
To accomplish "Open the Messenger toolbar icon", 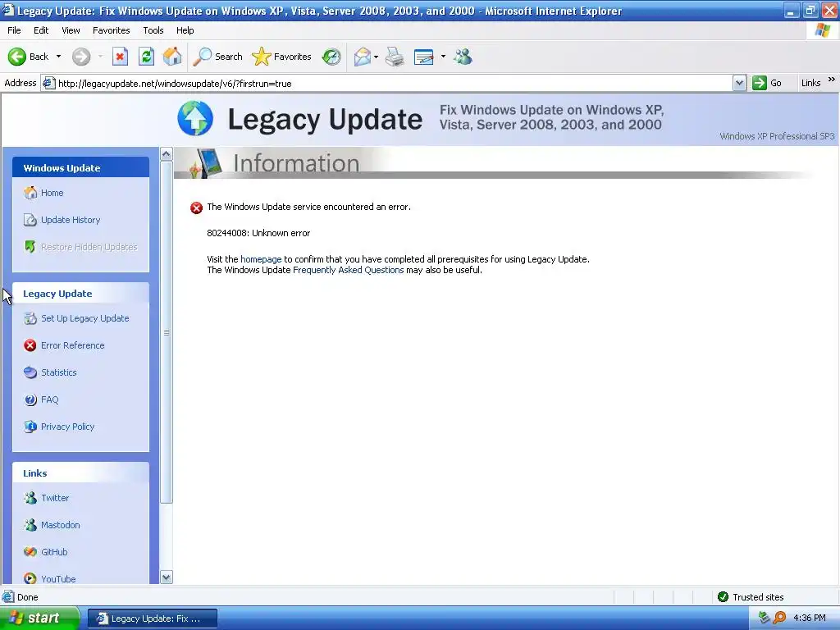I will 463,57.
